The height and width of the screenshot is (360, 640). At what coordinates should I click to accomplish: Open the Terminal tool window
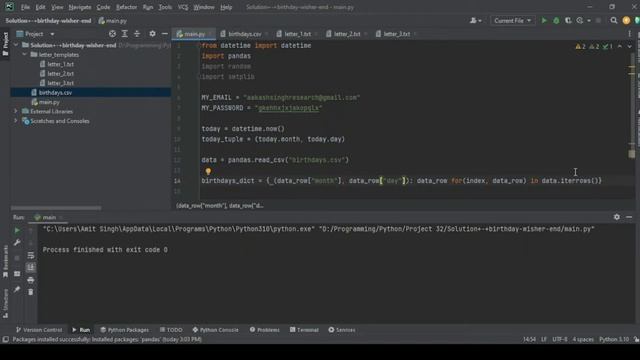click(304, 330)
